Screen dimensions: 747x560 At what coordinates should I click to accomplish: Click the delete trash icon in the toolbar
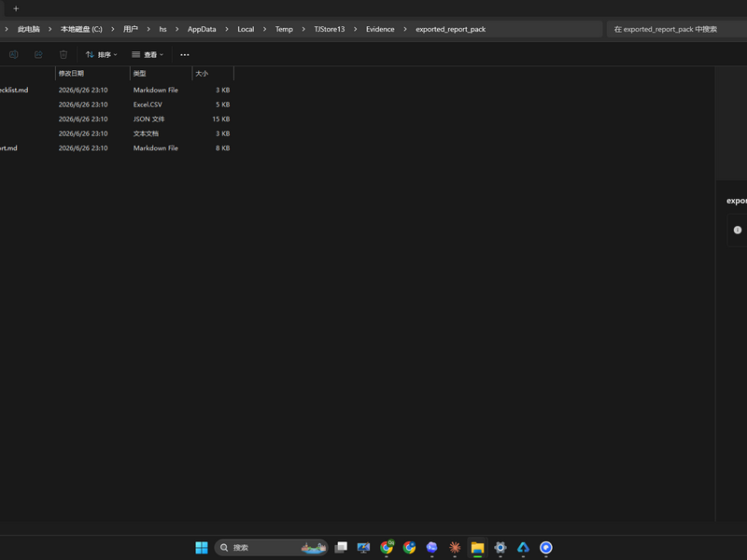(63, 55)
